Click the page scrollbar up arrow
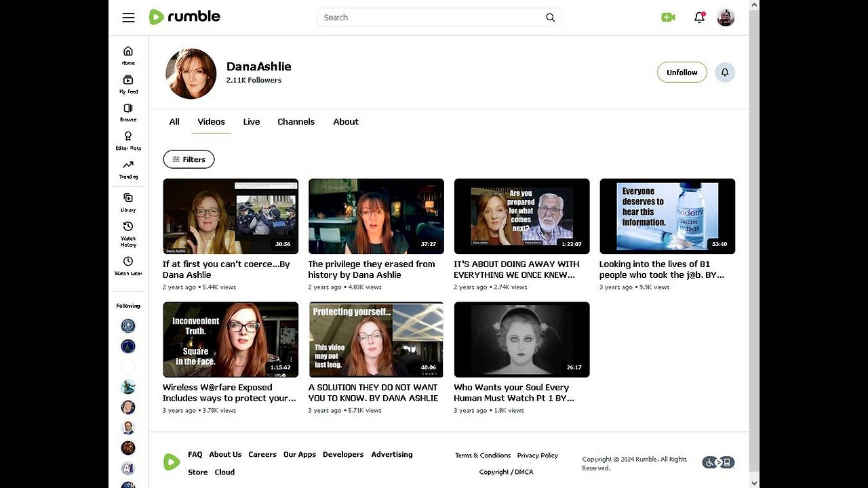 (x=754, y=5)
